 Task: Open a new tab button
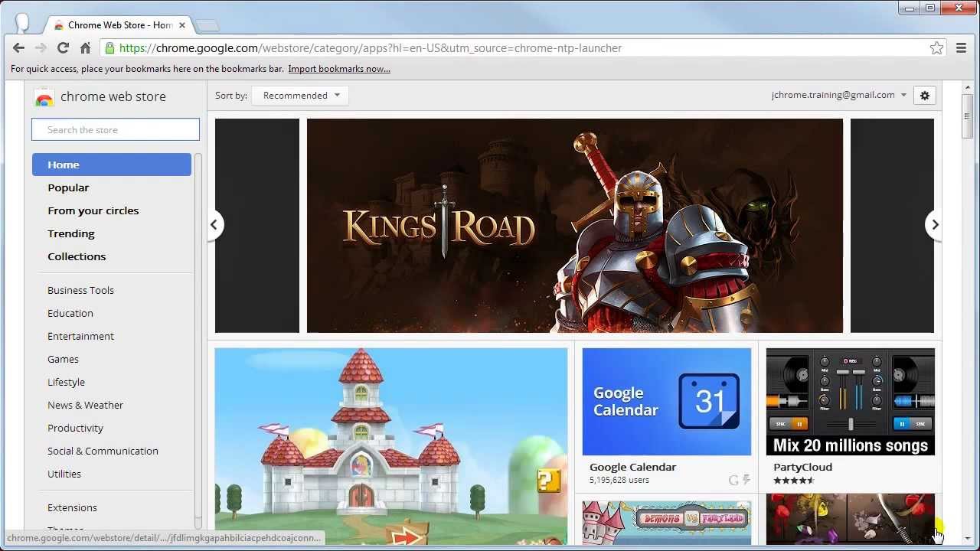click(207, 25)
